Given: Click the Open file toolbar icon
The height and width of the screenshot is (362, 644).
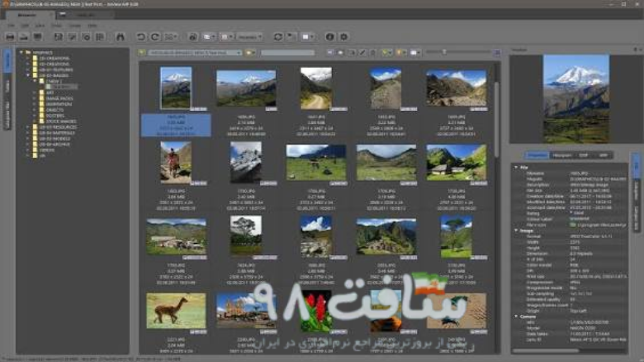Looking at the screenshot, I should click(x=10, y=37).
